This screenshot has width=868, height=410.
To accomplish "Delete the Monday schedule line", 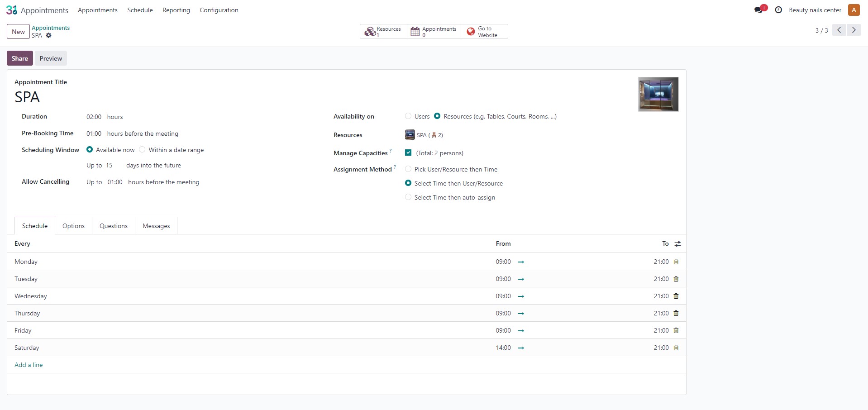I will (x=676, y=262).
